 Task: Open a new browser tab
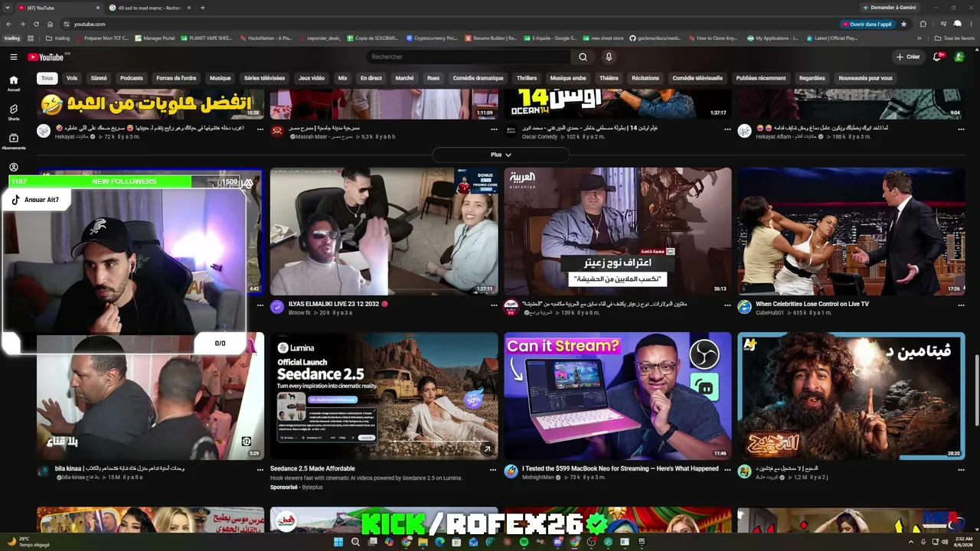tap(202, 8)
